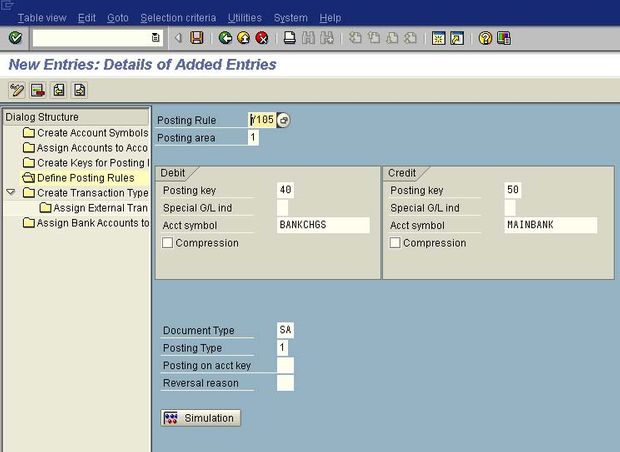Select Create Keys for Posting Rules folder
The image size is (620, 452).
click(x=85, y=163)
